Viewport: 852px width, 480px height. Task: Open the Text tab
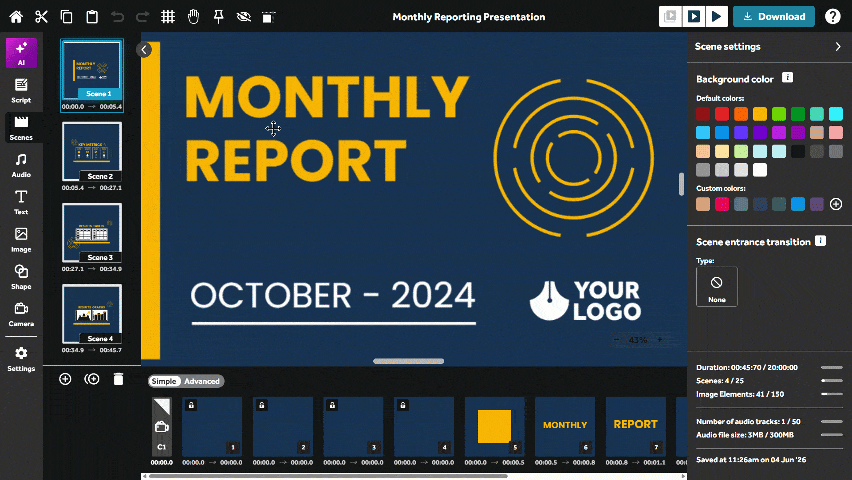(x=21, y=202)
